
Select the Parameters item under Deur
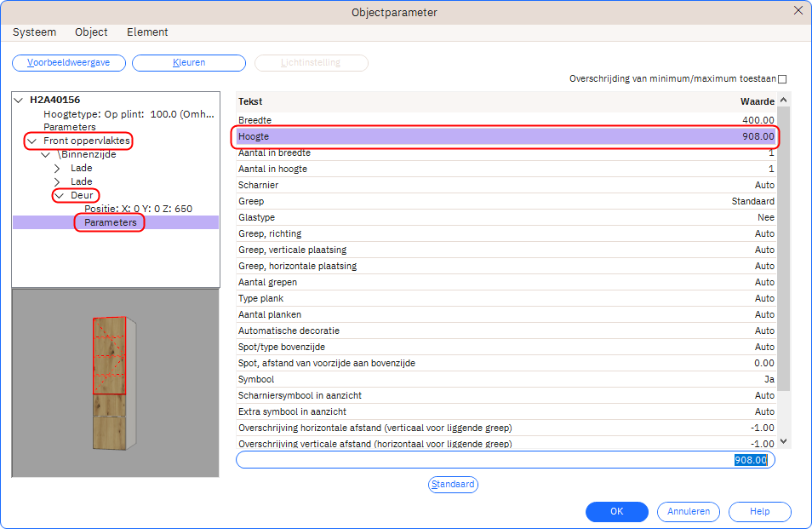(110, 222)
